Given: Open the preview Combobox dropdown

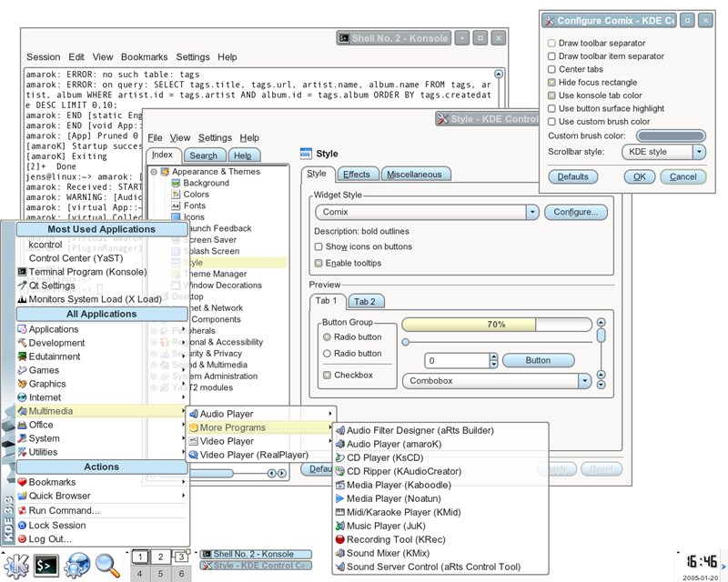Looking at the screenshot, I should click(584, 381).
